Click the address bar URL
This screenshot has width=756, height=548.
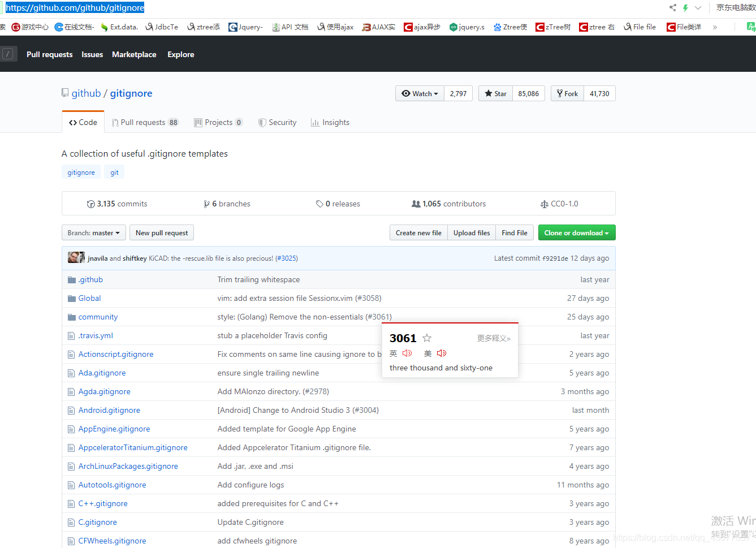[75, 7]
